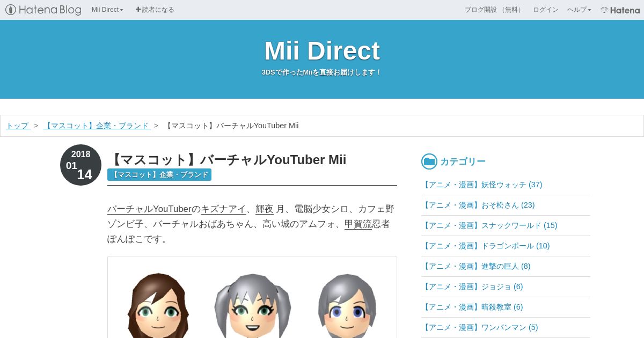The image size is (644, 338).
Task: Open ブログ開設（無料）link
Action: pos(494,10)
